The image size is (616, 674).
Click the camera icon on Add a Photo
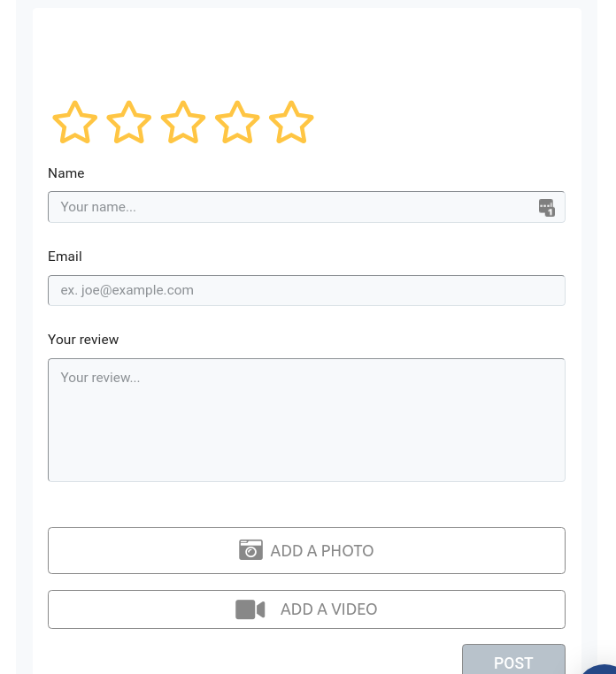[x=250, y=550]
